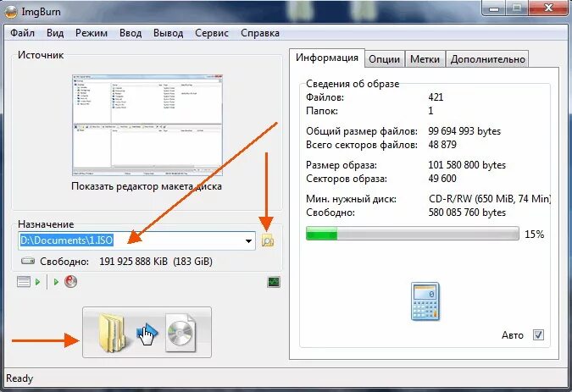Switch to the Метки tab
Viewport: 572px width, 392px height.
(x=425, y=59)
